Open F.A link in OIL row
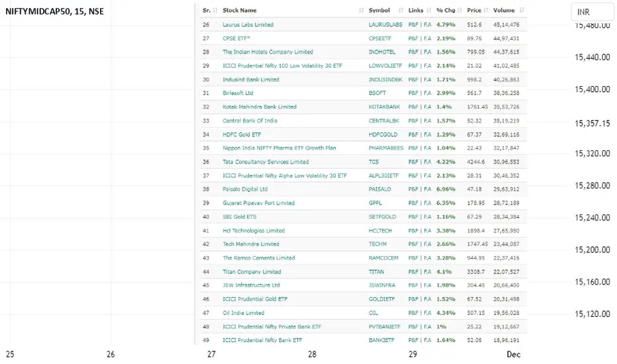This screenshot has width=617, height=364. coord(428,313)
